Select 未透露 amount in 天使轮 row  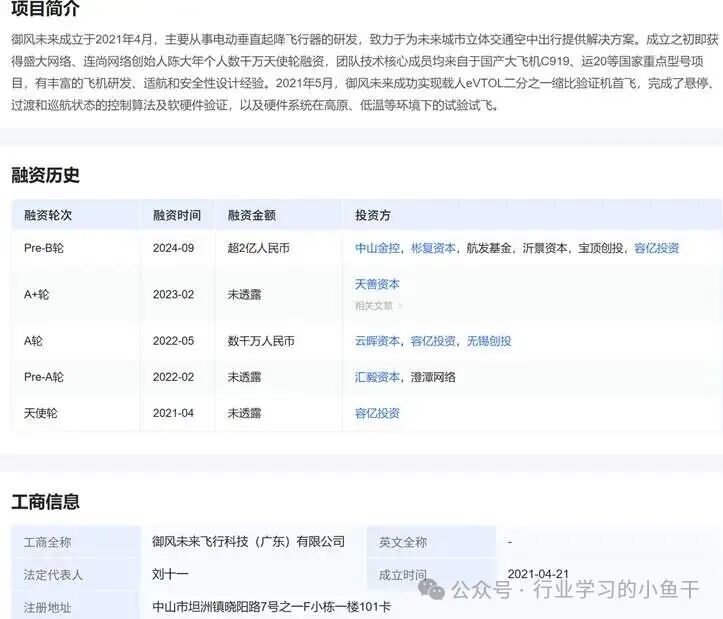244,413
